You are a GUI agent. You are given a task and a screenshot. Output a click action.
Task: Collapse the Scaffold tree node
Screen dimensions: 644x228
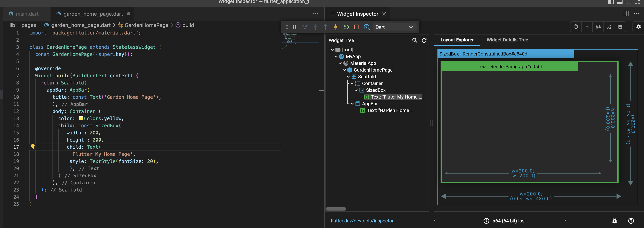pos(348,77)
